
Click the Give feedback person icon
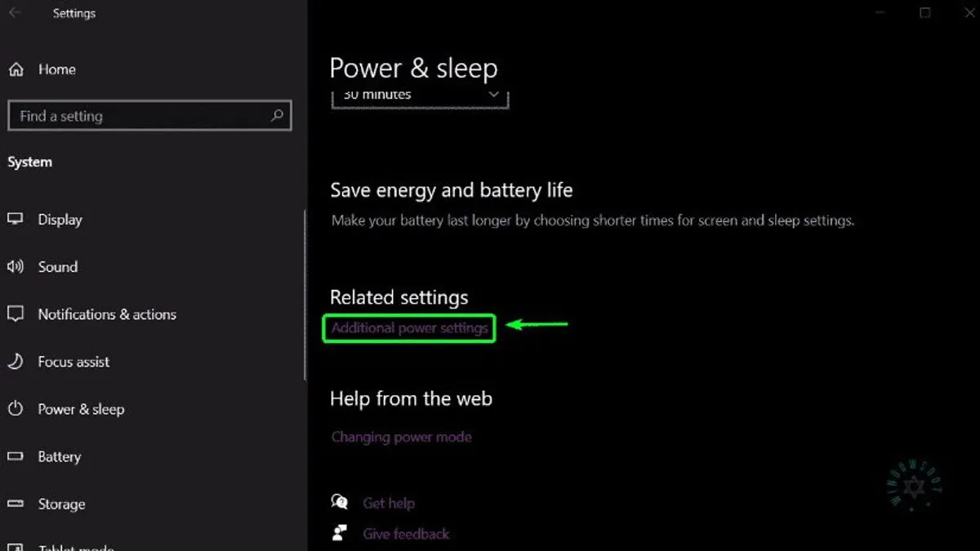(x=340, y=533)
